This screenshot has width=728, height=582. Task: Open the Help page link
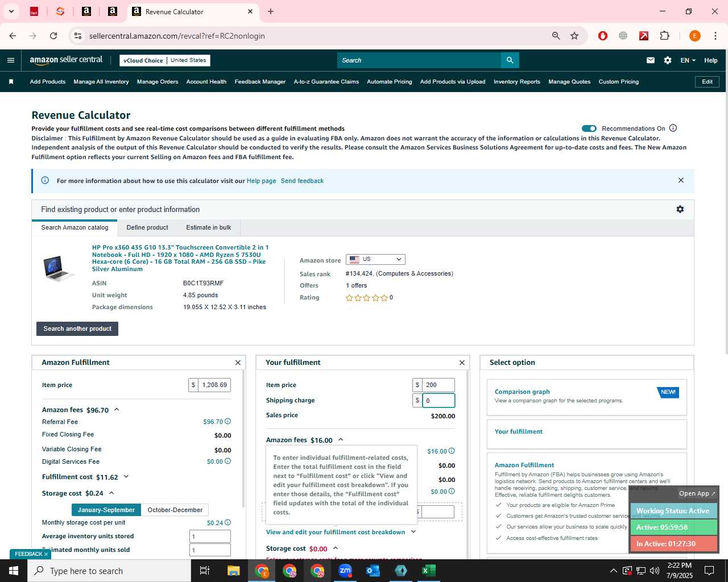click(261, 181)
